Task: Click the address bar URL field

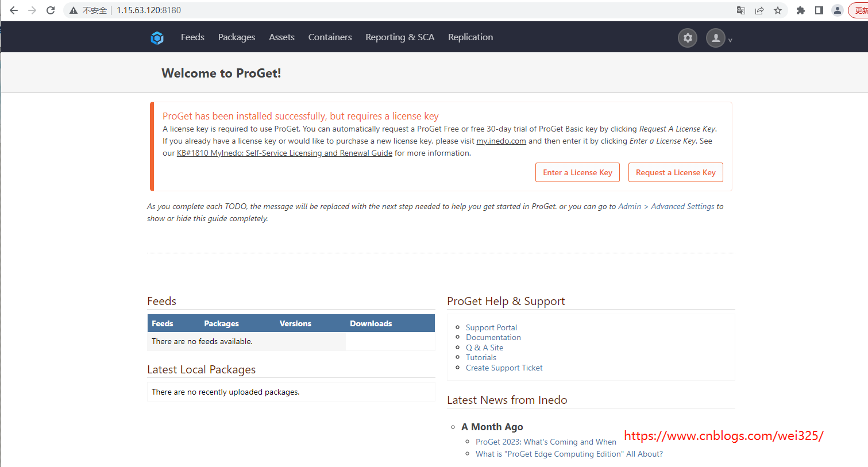Action: pos(402,10)
